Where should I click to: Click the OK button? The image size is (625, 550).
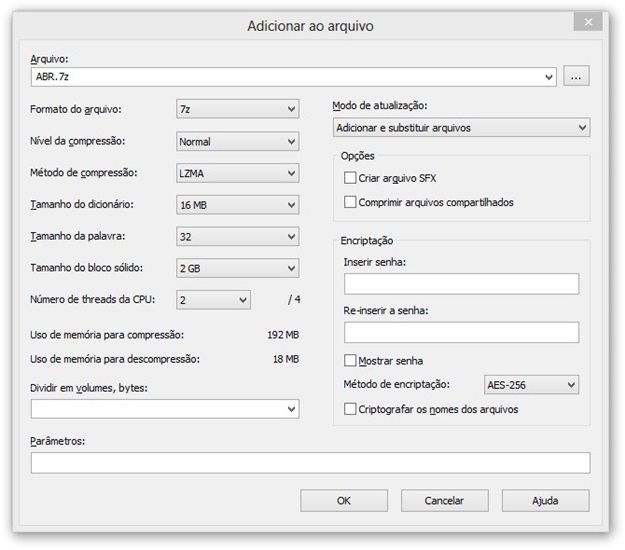click(344, 501)
